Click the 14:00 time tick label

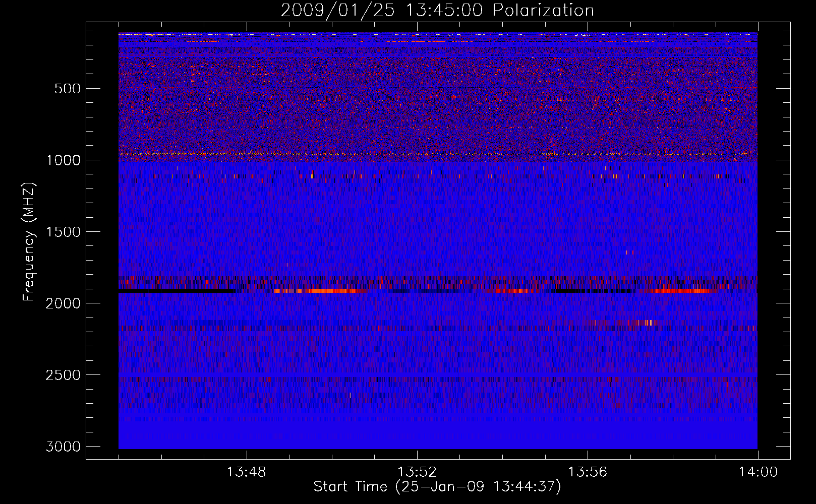point(758,472)
